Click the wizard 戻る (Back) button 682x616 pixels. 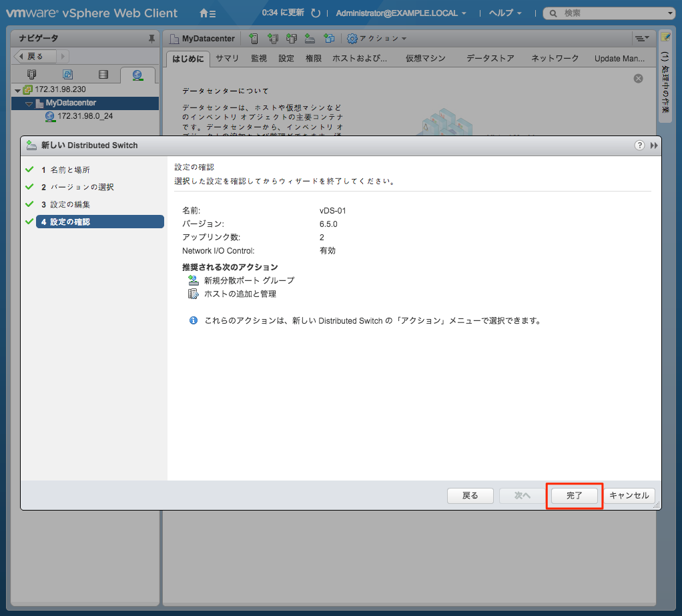click(470, 495)
